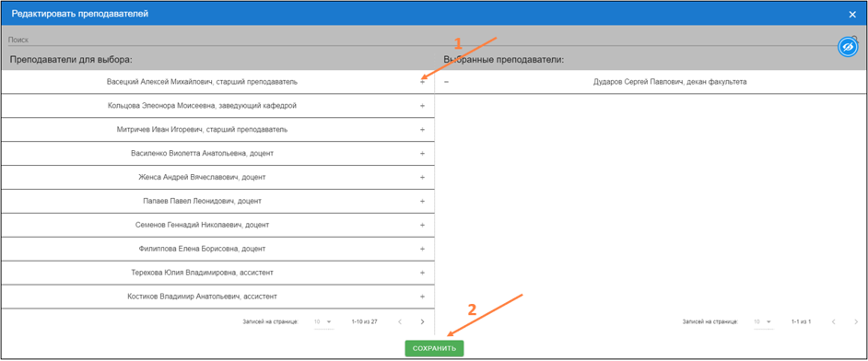Close the Редактировать преподавателей dialog
Viewport: 868px width, 361px height.
coord(852,15)
